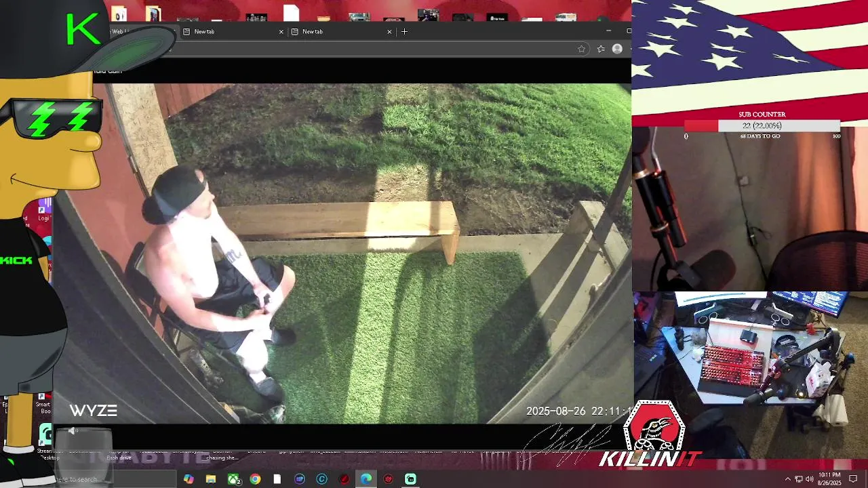Open Copilot from the taskbar
Viewport: 868px width, 488px height.
click(189, 479)
